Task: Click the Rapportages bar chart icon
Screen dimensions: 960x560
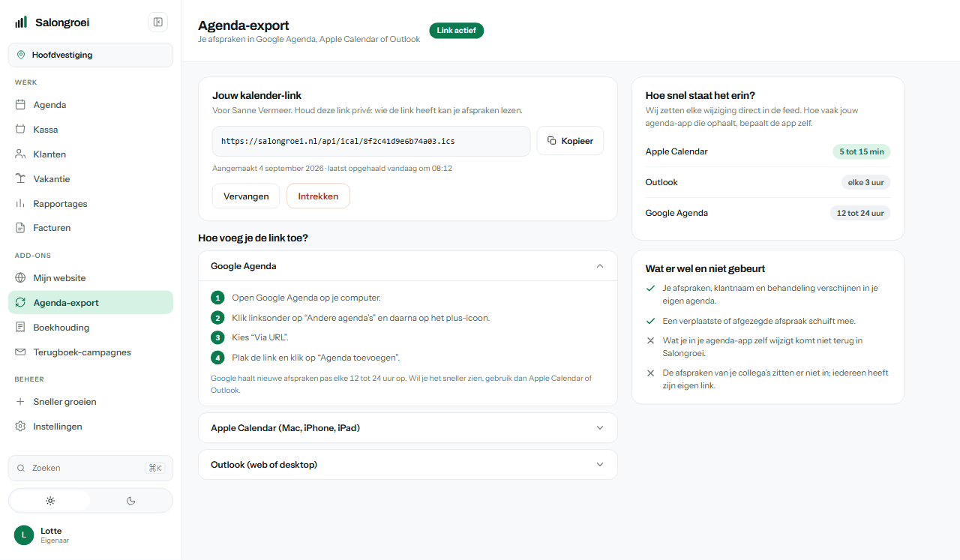Action: (x=20, y=204)
